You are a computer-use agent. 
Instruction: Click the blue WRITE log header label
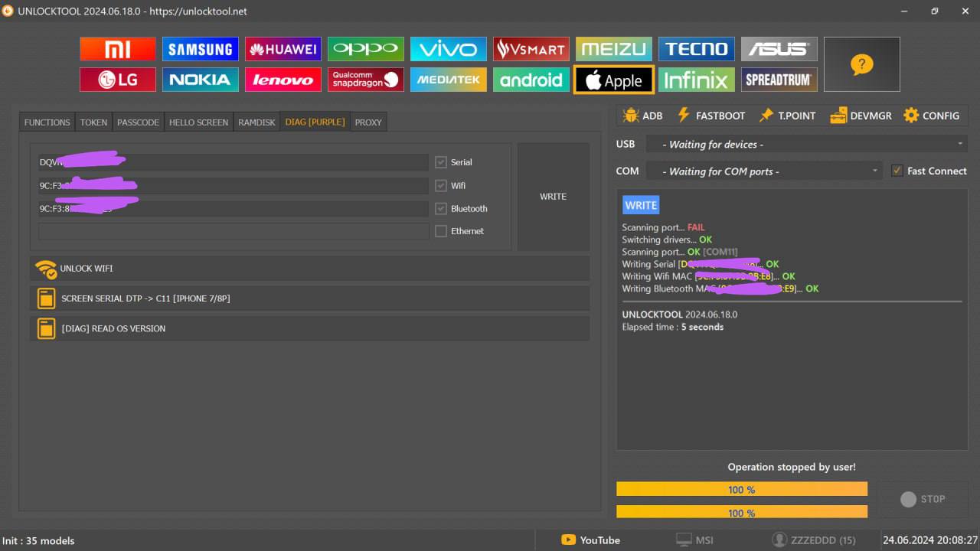[x=641, y=205]
